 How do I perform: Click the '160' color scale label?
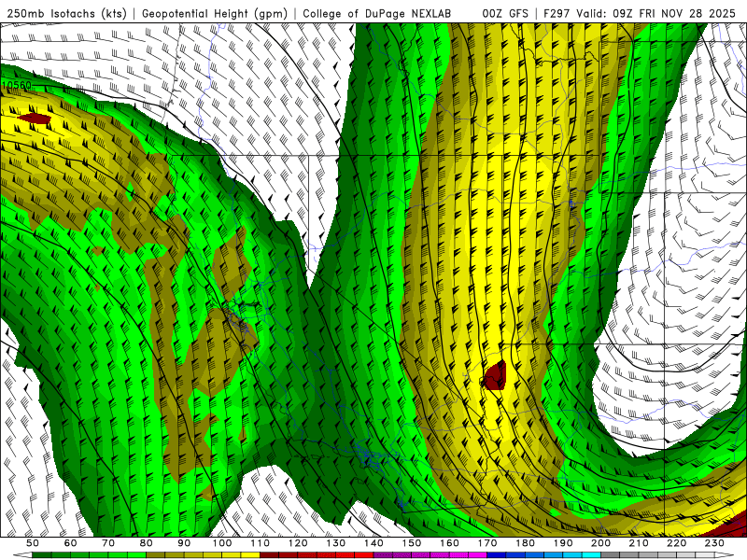449,543
